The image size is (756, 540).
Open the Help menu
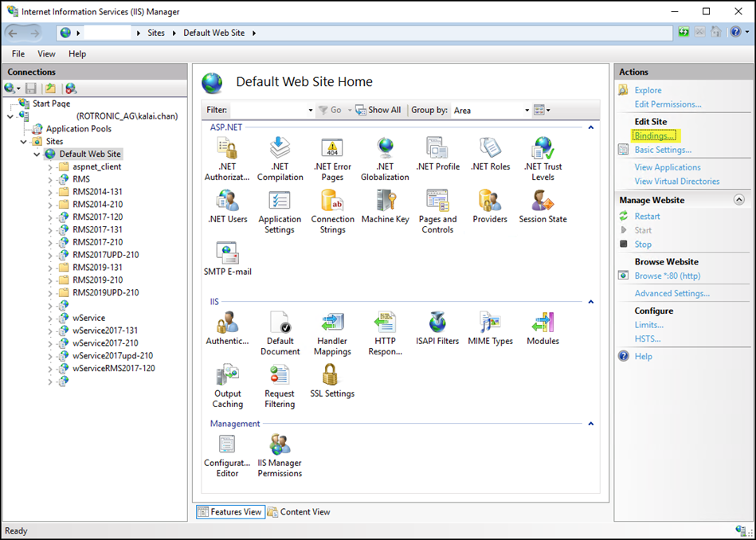[77, 54]
